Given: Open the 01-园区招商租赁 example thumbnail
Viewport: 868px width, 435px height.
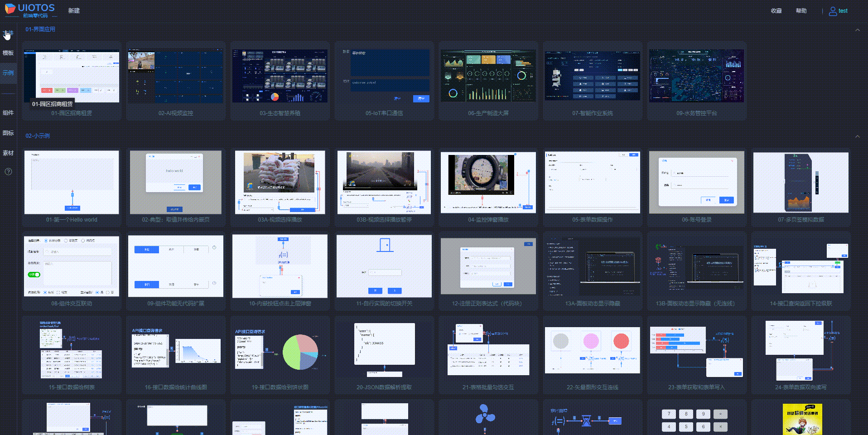Looking at the screenshot, I should 72,76.
